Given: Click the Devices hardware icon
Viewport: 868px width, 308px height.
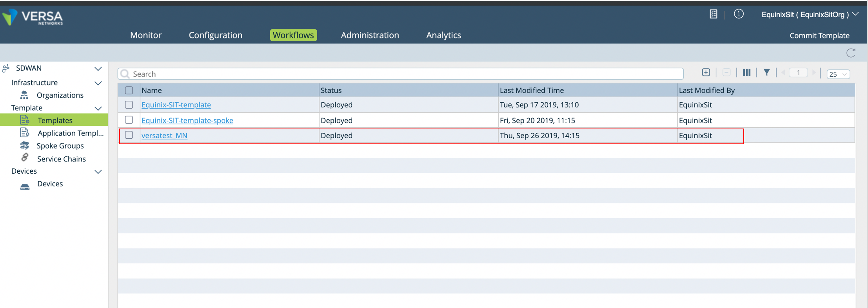Looking at the screenshot, I should (x=25, y=187).
